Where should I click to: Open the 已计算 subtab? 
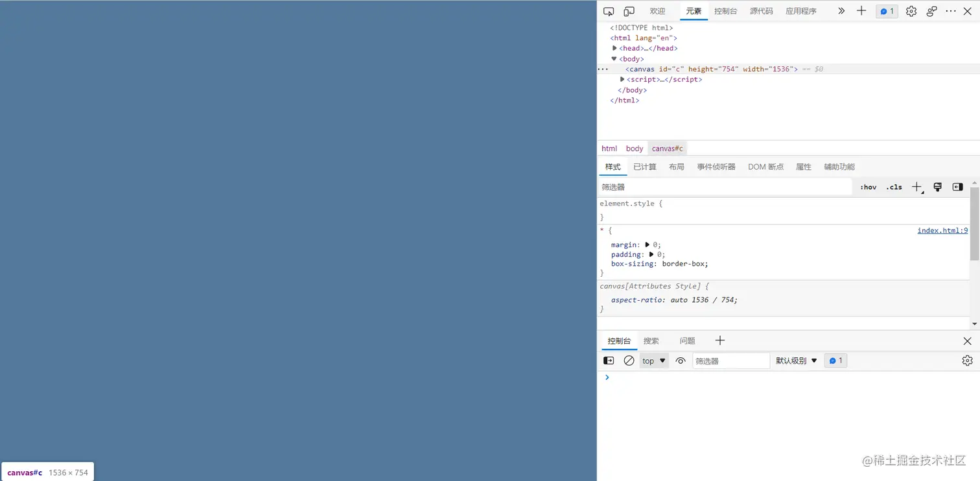click(645, 167)
